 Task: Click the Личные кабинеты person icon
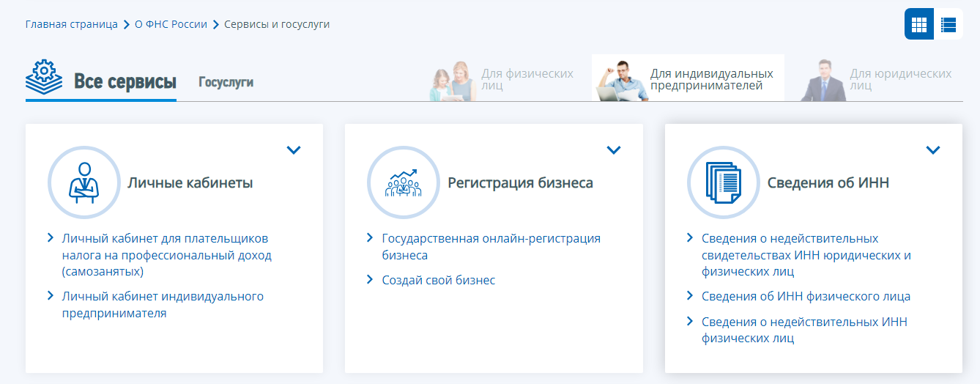pyautogui.click(x=83, y=182)
